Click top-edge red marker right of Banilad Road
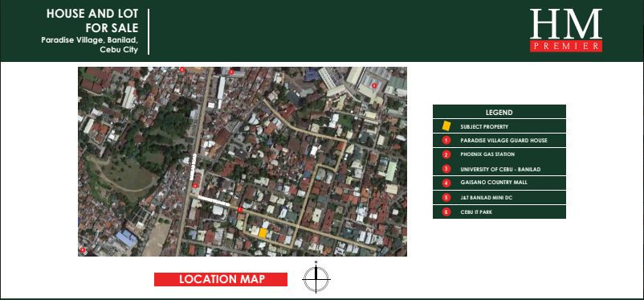Screen dimensions: 644x300 click(231, 72)
